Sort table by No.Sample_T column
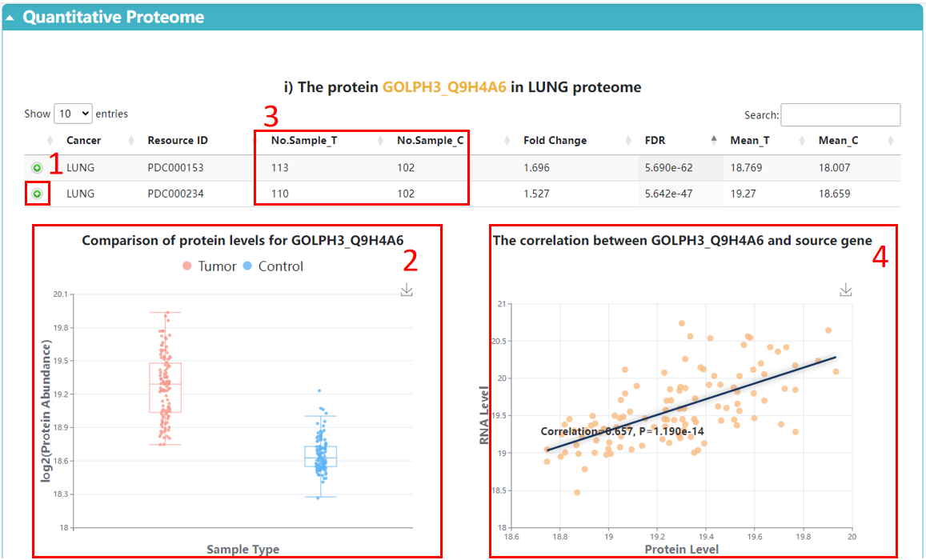Image resolution: width=926 pixels, height=560 pixels. pos(304,141)
